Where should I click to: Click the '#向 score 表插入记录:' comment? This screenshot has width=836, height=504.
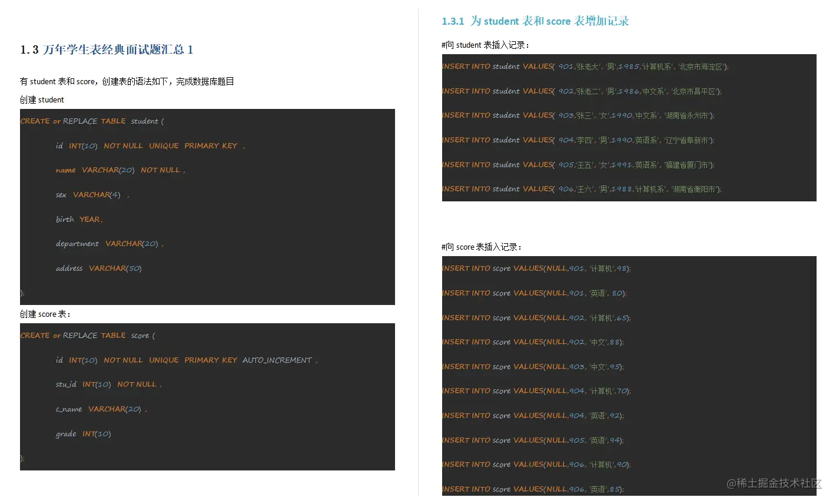tap(482, 247)
